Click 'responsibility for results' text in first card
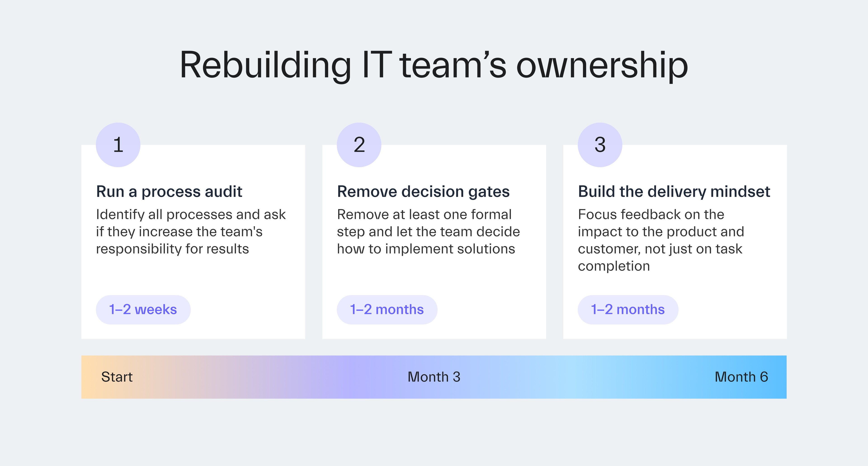The height and width of the screenshot is (466, 868). click(172, 249)
